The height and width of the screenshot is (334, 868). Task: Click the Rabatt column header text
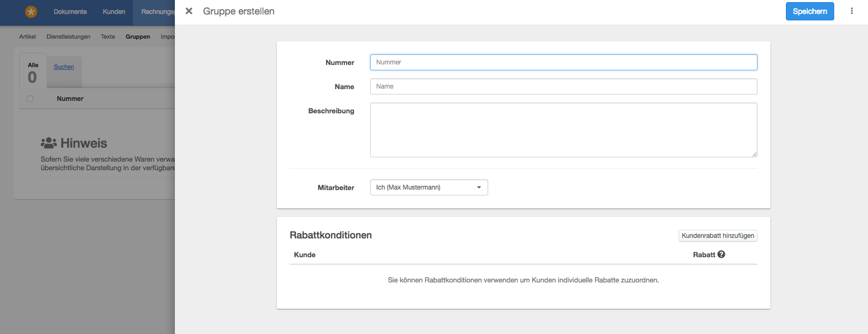[704, 255]
